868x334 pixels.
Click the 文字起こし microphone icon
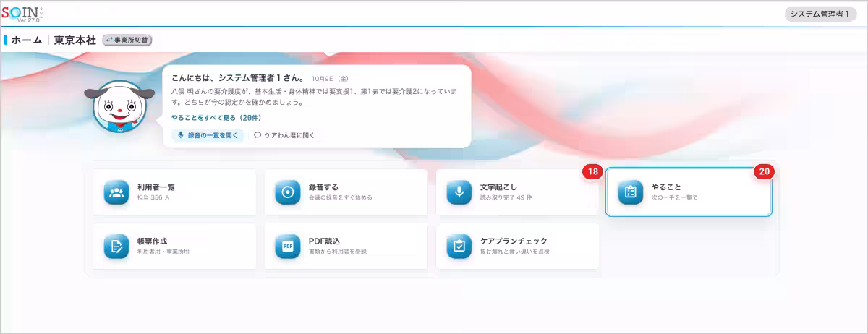tap(459, 192)
